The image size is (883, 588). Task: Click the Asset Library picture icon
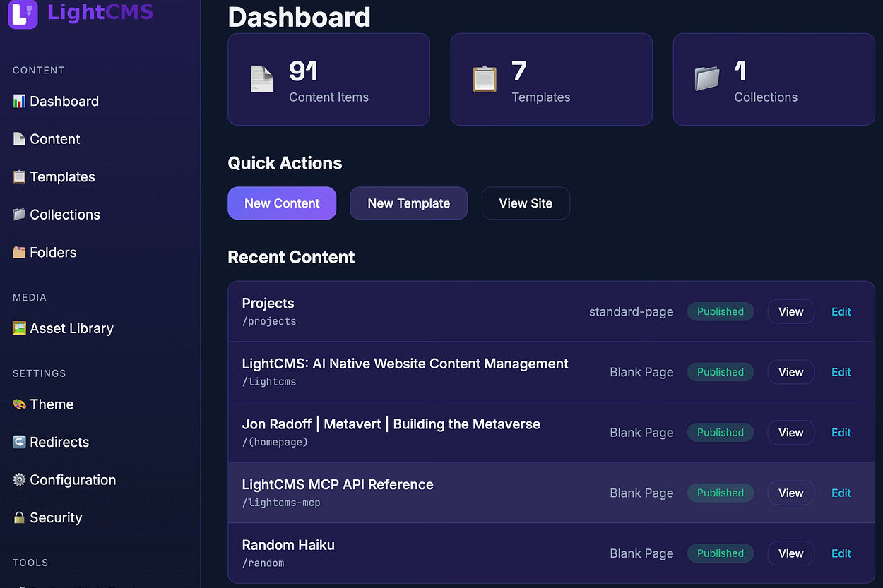pyautogui.click(x=19, y=328)
